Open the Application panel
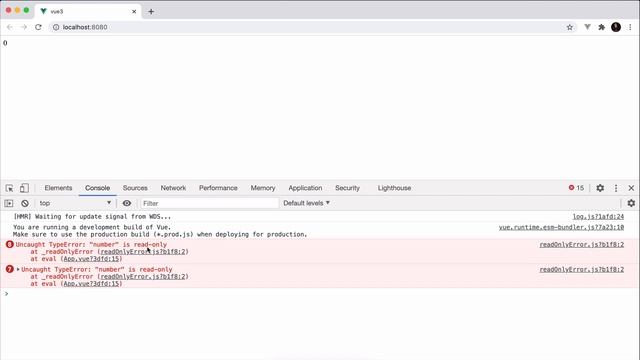This screenshot has width=640, height=360. pyautogui.click(x=305, y=188)
